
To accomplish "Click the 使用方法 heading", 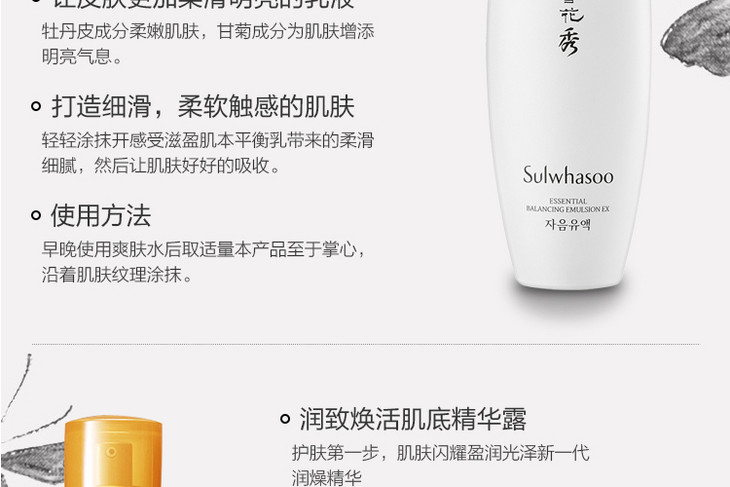I will tap(101, 216).
